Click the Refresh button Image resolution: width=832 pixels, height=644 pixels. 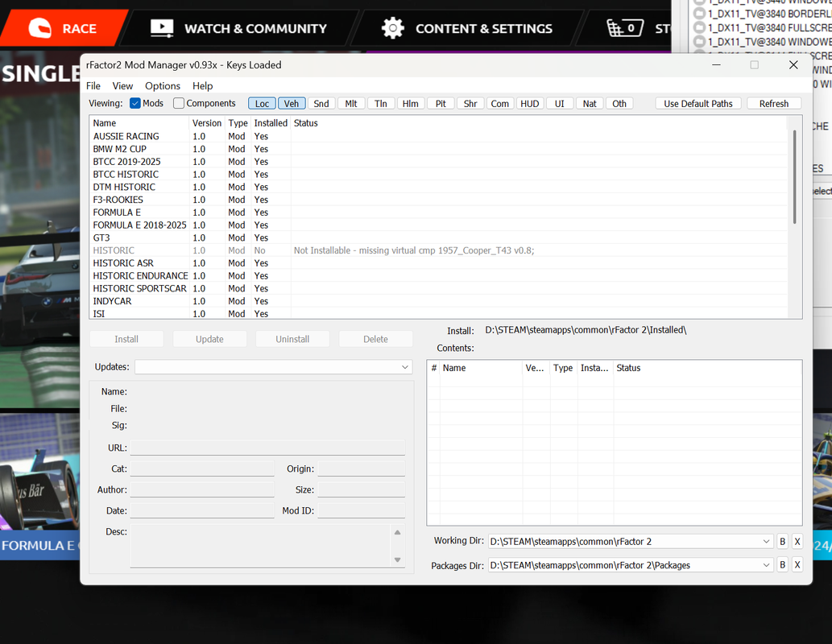pos(774,104)
